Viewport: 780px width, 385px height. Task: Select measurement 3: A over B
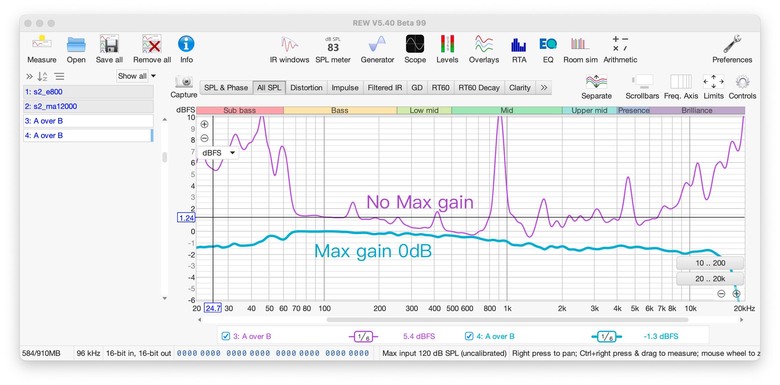(88, 121)
